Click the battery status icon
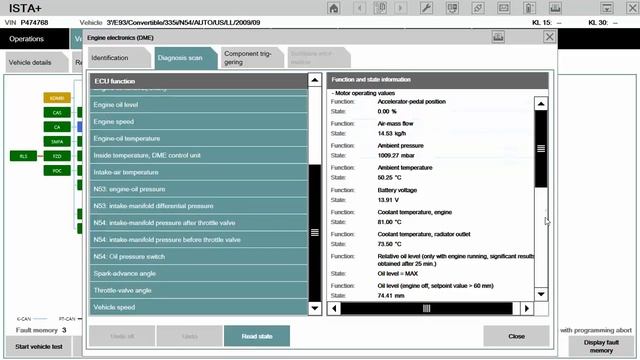This screenshot has height=360, width=640. pos(529,8)
